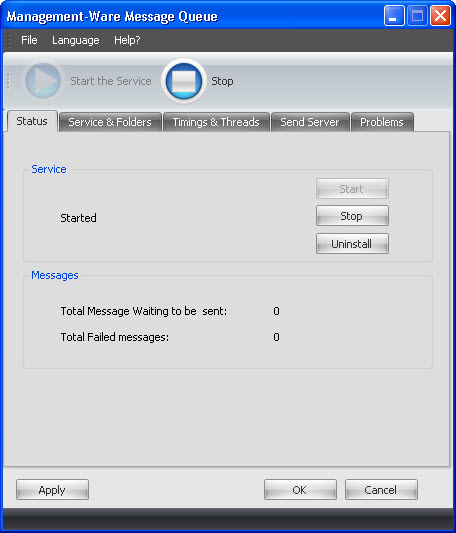Click the Service group heading
The width and height of the screenshot is (456, 533).
point(49,169)
